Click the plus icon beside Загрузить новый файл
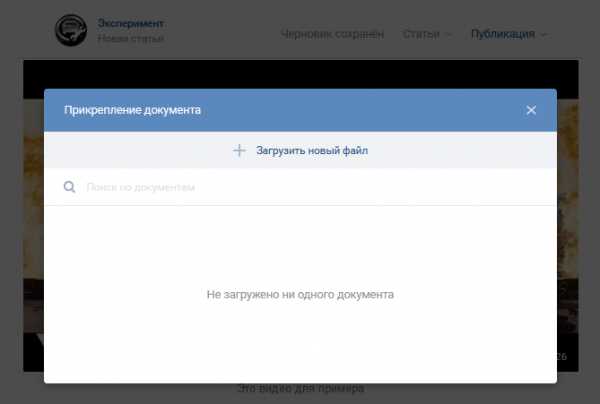 (239, 151)
